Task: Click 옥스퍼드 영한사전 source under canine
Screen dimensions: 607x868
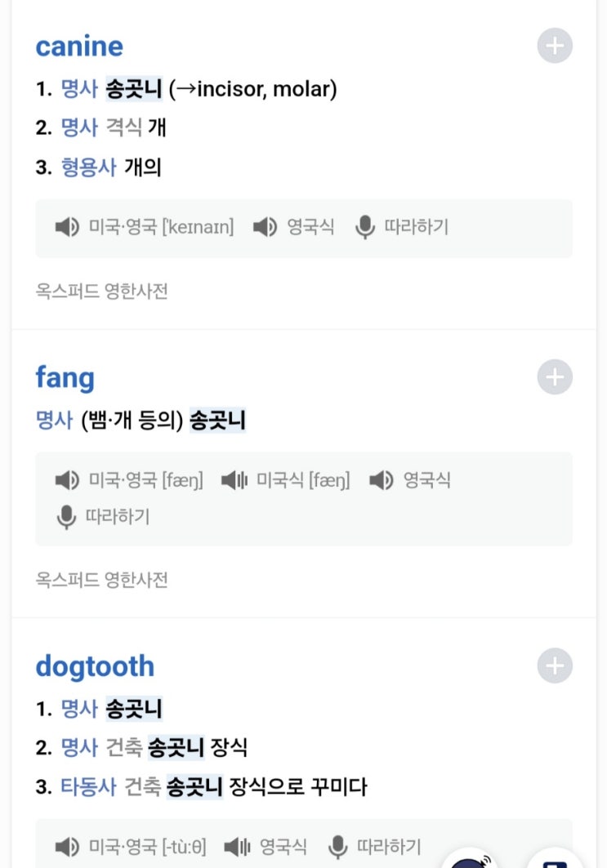Action: (x=101, y=291)
